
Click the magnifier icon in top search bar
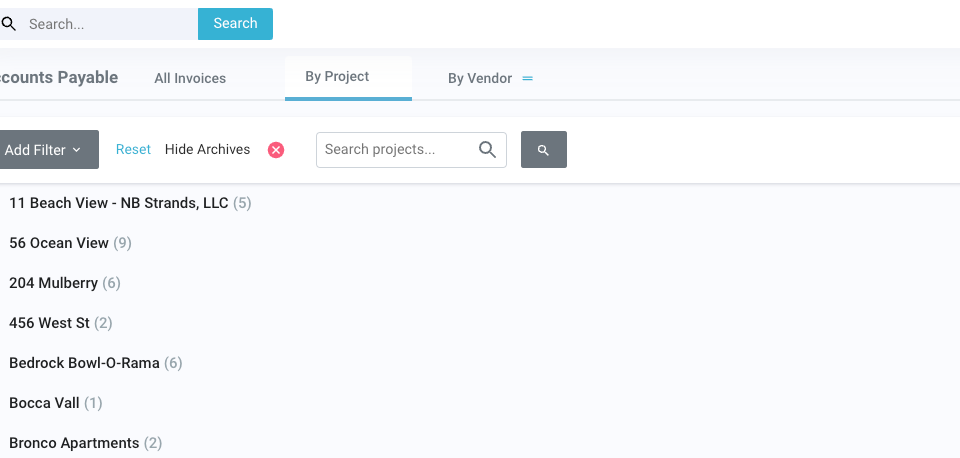[x=8, y=24]
